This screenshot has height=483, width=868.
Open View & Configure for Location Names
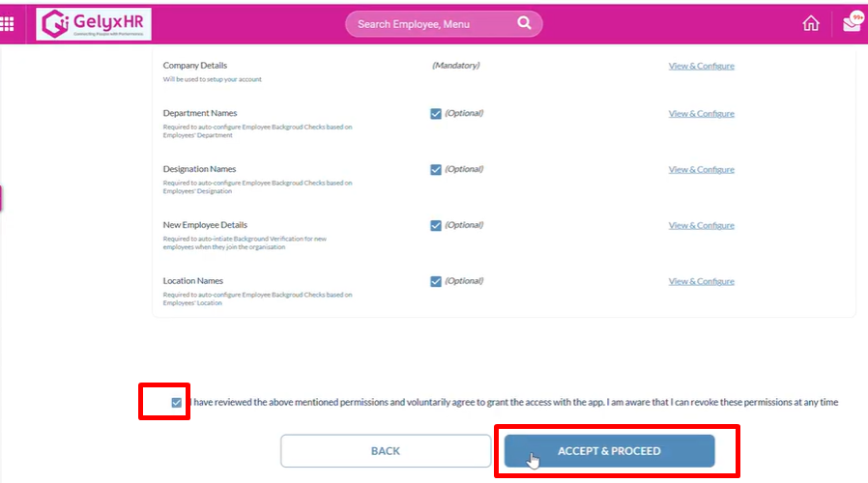701,281
